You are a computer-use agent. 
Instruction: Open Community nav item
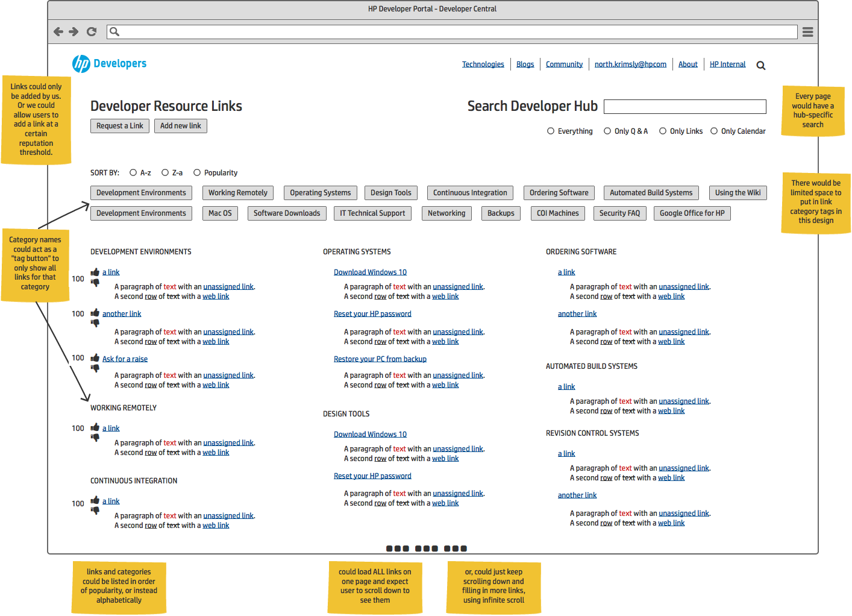coord(565,64)
